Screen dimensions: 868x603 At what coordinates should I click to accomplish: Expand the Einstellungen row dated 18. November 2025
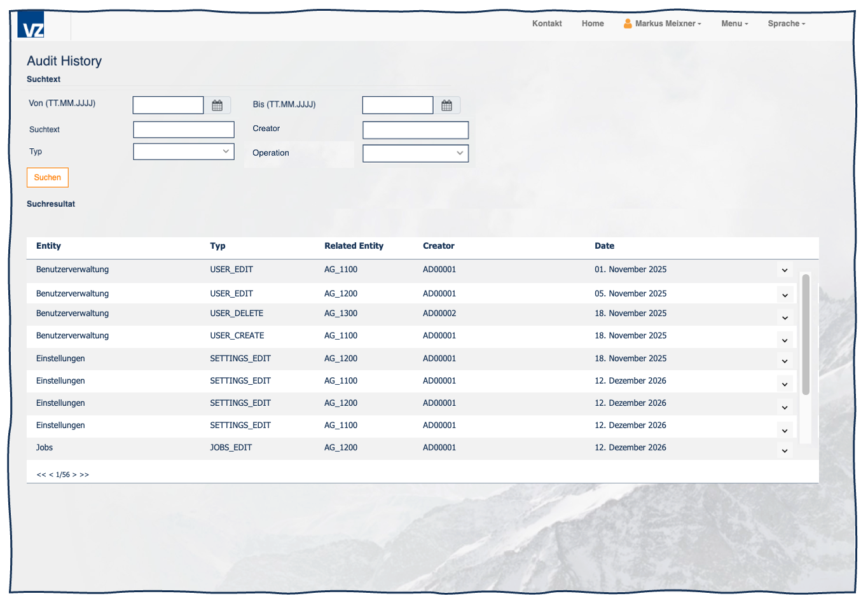coord(785,361)
